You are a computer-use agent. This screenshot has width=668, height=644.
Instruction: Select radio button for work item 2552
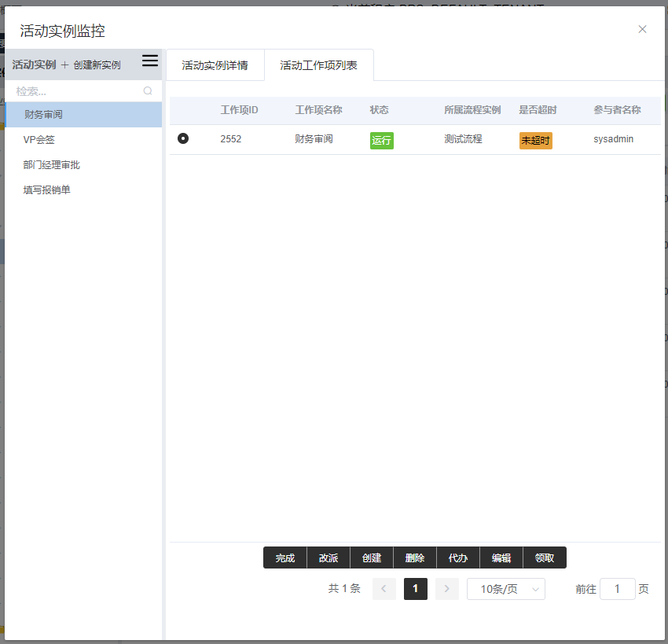pyautogui.click(x=183, y=139)
